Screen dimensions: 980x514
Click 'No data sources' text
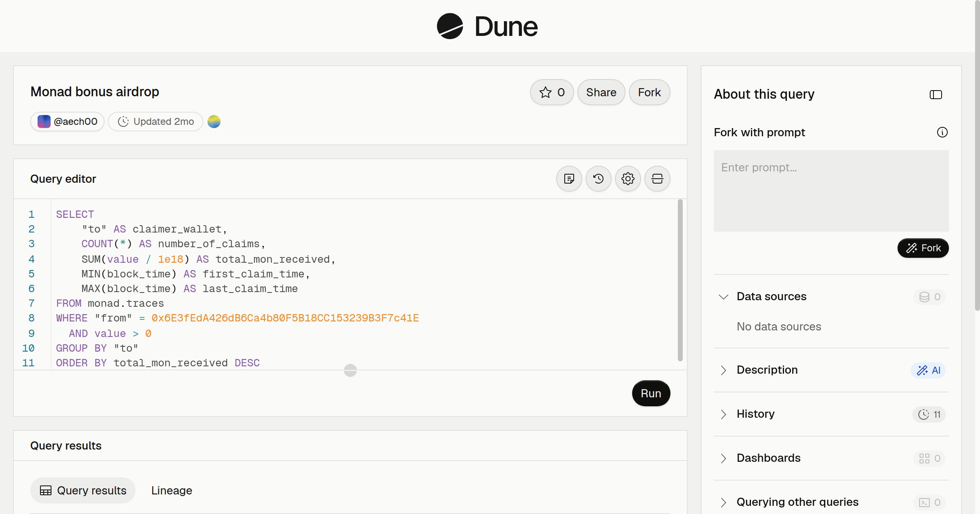[x=779, y=327]
